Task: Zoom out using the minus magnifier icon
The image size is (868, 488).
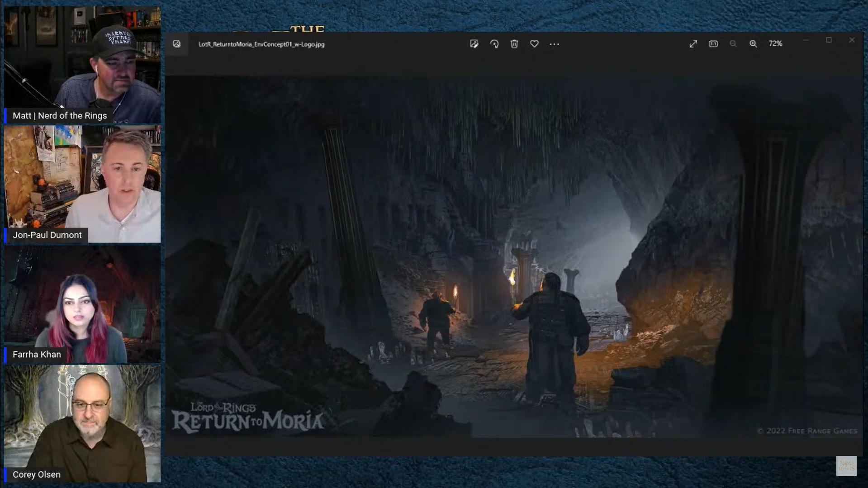Action: (733, 44)
